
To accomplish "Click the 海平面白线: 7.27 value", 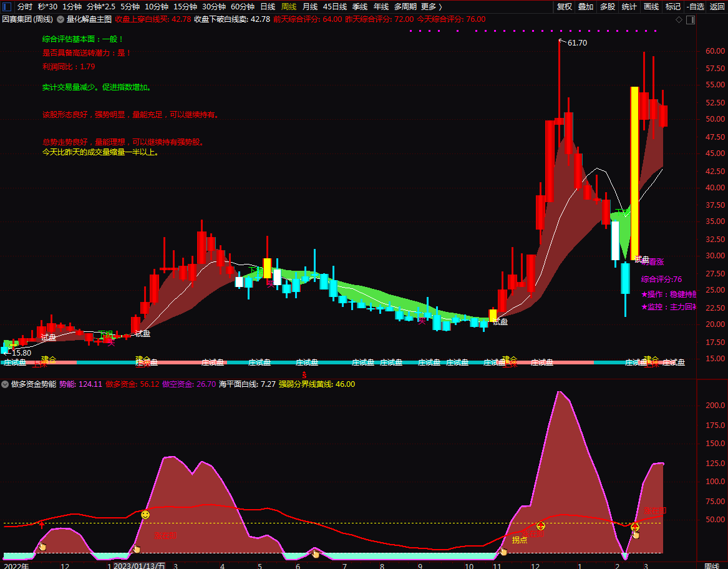I will (248, 384).
